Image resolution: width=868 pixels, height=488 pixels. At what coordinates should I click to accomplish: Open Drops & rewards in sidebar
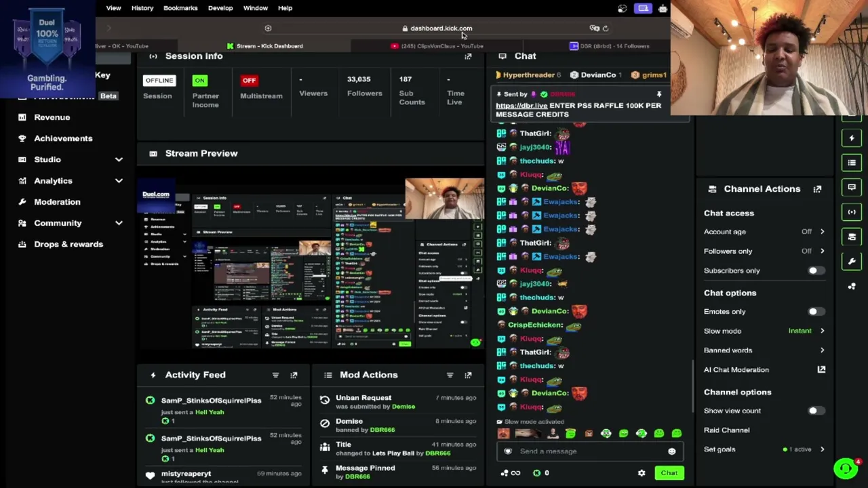tap(68, 244)
